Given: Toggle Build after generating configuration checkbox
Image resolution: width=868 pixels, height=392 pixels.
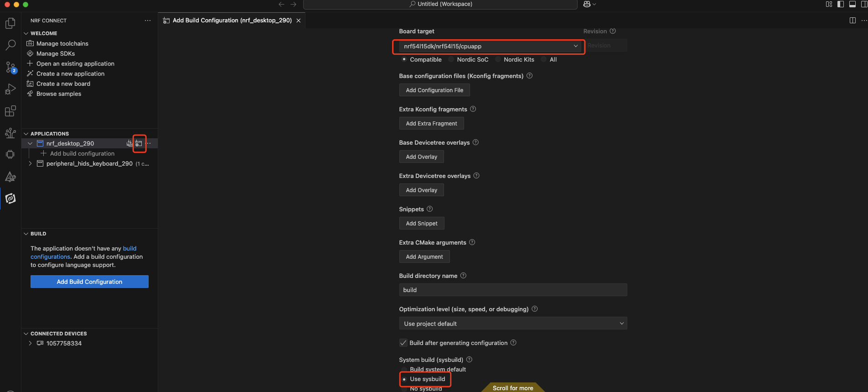Looking at the screenshot, I should [403, 343].
